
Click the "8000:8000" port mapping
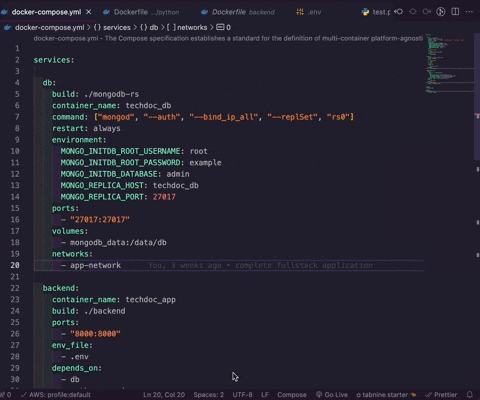click(95, 334)
